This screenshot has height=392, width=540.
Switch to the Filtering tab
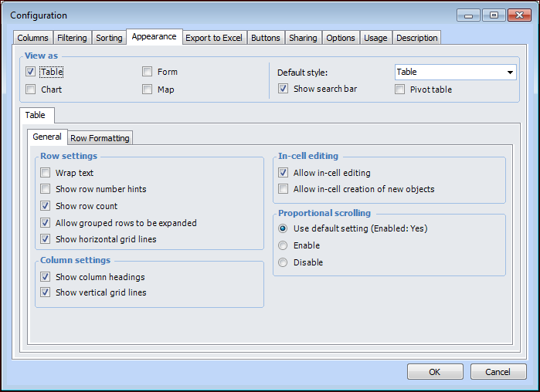(72, 38)
